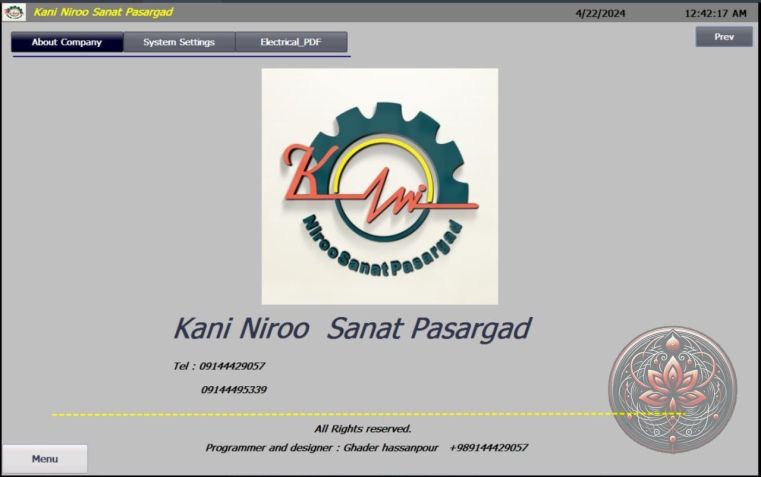Click the yellow title text in header
This screenshot has width=761, height=477.
coord(103,12)
